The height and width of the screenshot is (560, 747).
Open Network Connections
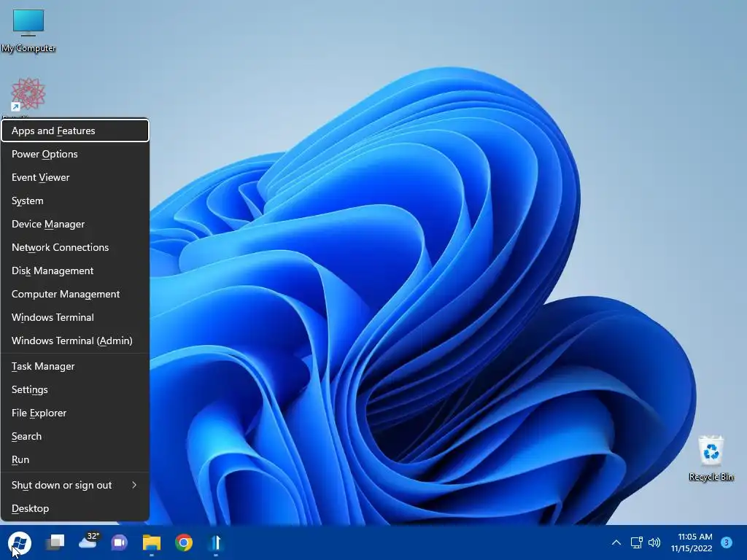pos(75,247)
